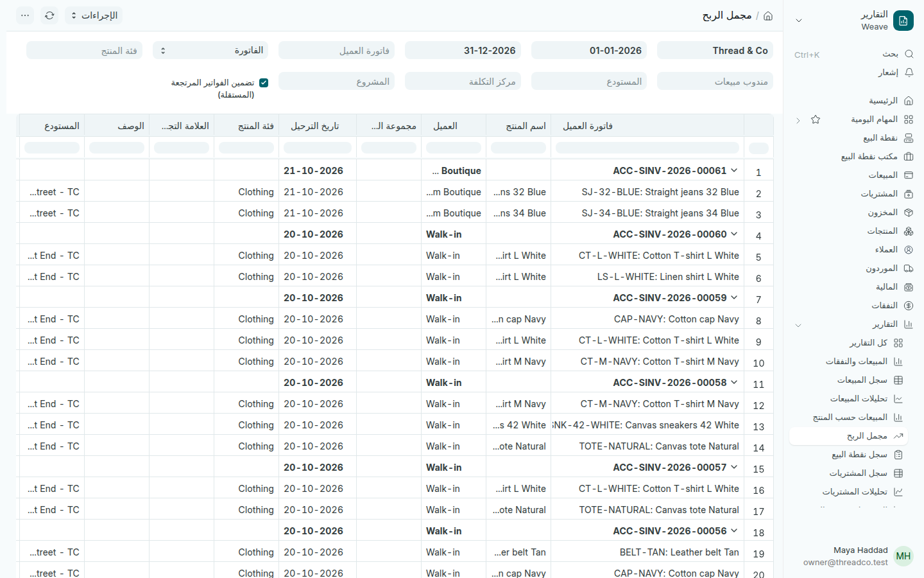Collapse row ACC-SINV-2026-00060 chevron

click(734, 234)
